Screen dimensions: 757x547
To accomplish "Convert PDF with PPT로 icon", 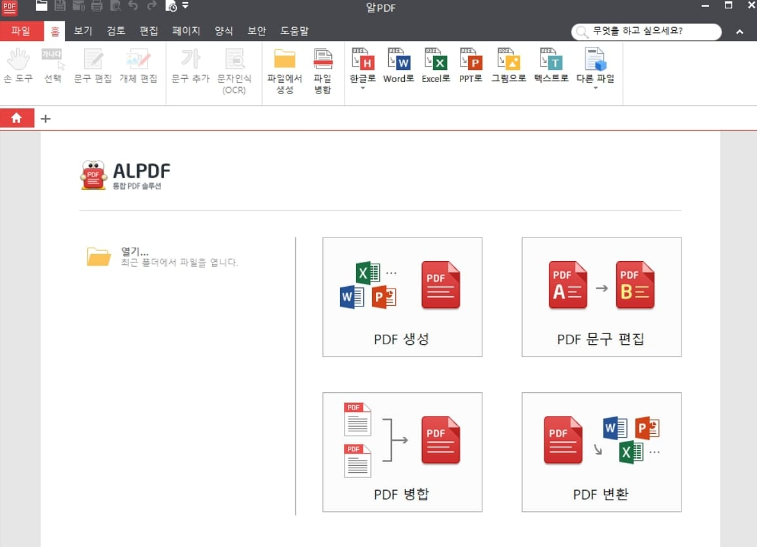I will coord(471,66).
